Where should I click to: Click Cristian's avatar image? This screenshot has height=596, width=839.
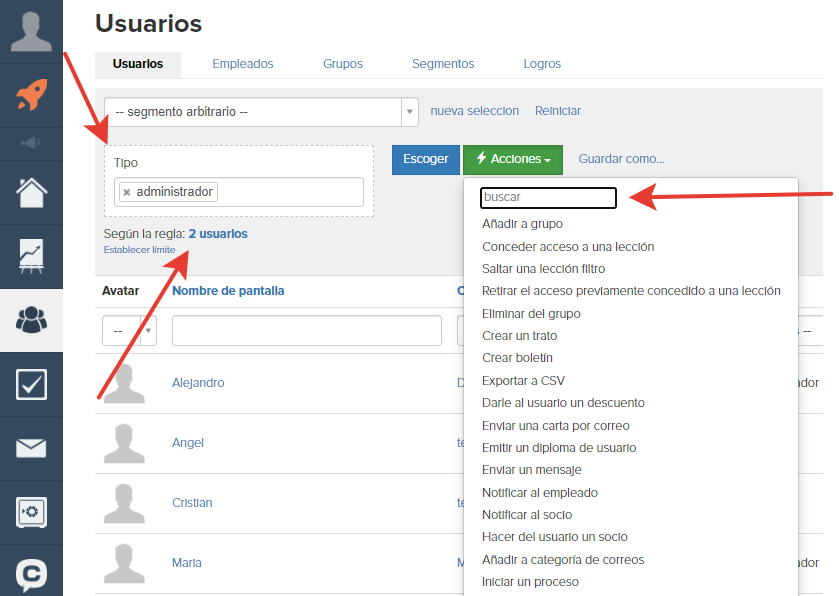point(124,503)
